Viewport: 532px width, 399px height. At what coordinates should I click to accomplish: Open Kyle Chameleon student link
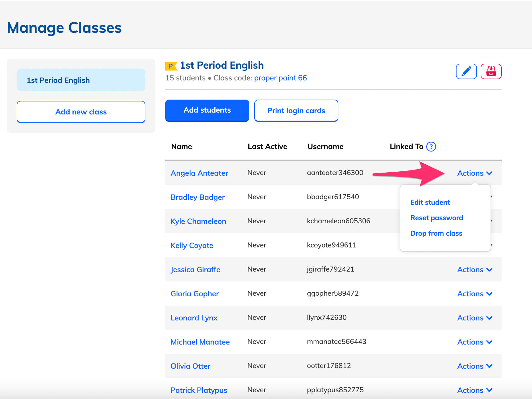(x=198, y=221)
